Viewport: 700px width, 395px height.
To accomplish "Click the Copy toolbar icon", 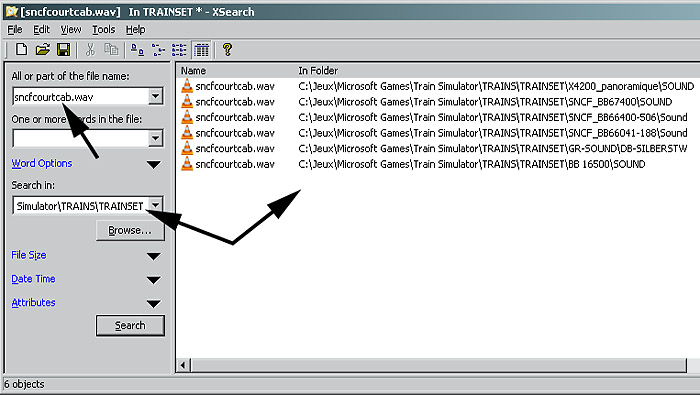I will tap(111, 49).
